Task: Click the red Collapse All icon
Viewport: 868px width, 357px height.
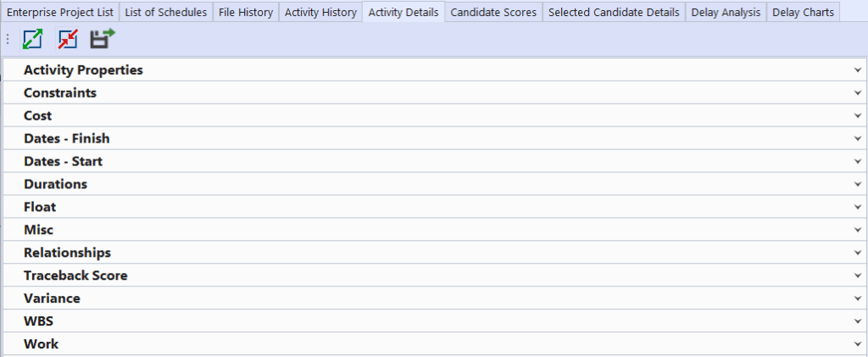Action: 68,39
